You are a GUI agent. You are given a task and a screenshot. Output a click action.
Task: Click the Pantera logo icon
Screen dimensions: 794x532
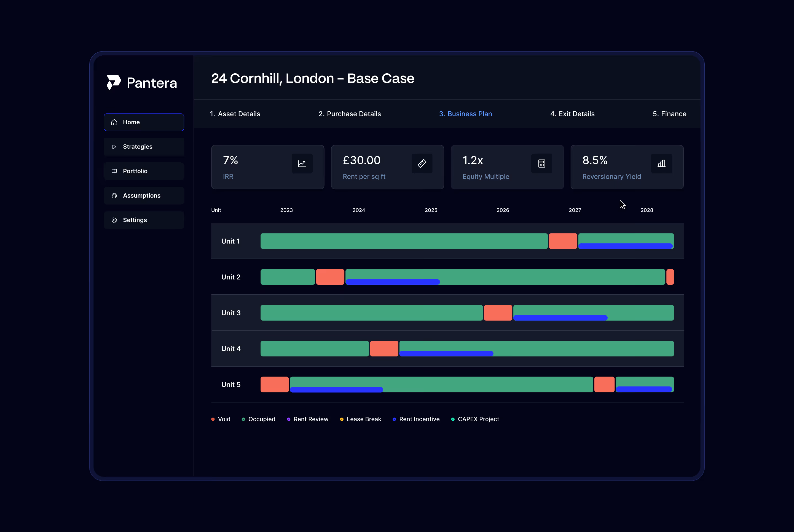[x=113, y=82]
